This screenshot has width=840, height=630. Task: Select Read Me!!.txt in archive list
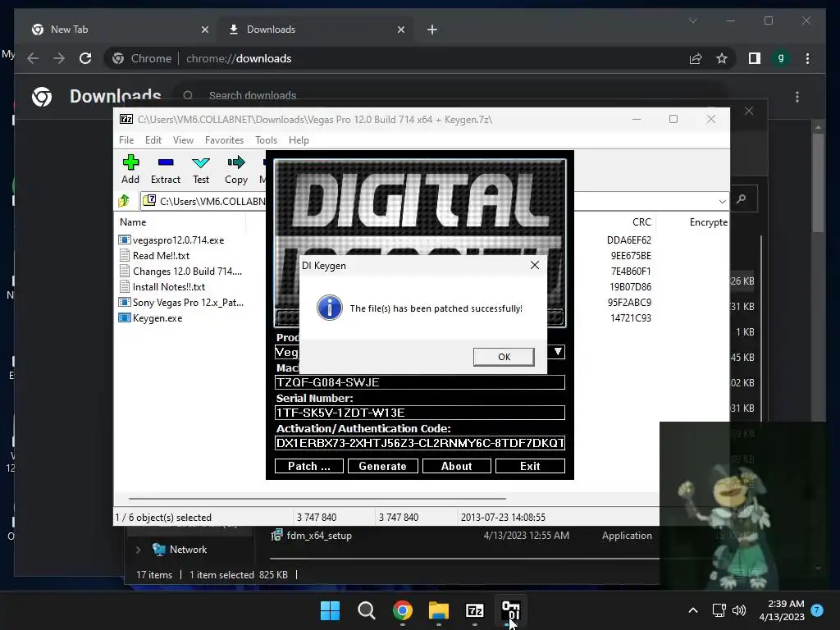(x=161, y=256)
